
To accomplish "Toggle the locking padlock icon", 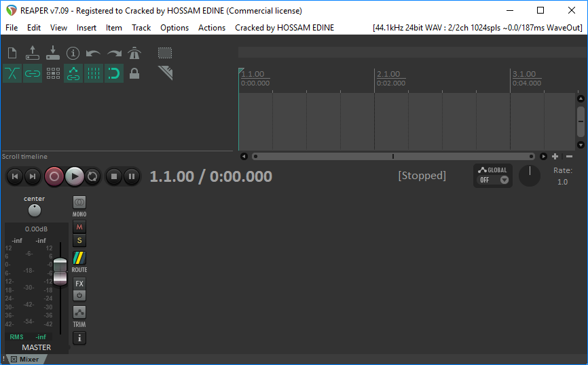I will (x=134, y=73).
